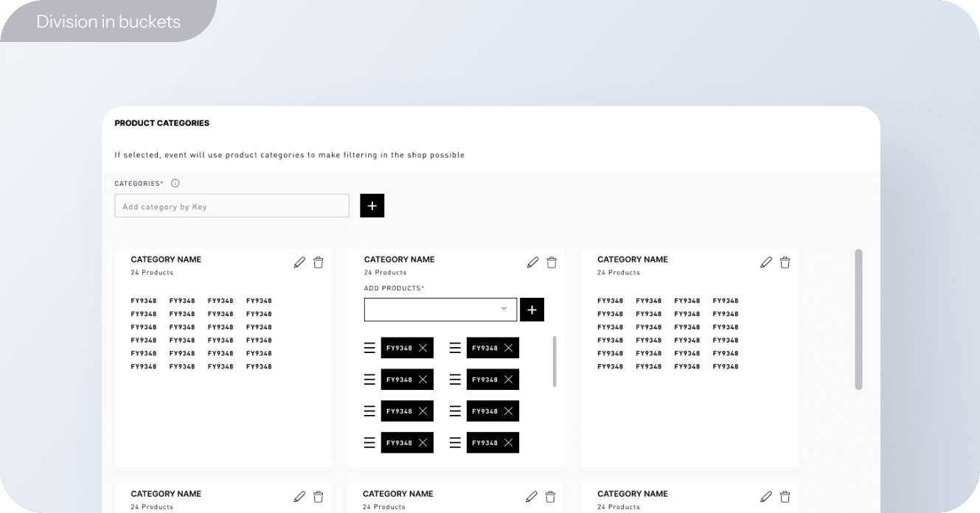Click '24 Products' text in top-middle card
The height and width of the screenshot is (513, 980).
pyautogui.click(x=385, y=273)
